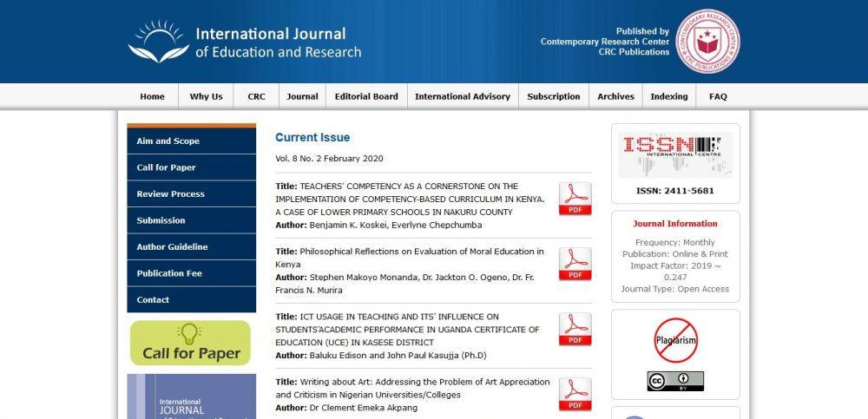Click 'Publication: Online & Print' text
This screenshot has height=419, width=868.
point(674,254)
